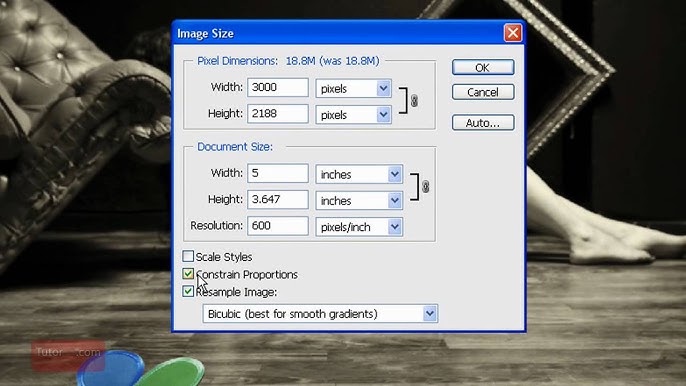Click the 'Resolution:' label
The height and width of the screenshot is (386, 686).
(217, 226)
